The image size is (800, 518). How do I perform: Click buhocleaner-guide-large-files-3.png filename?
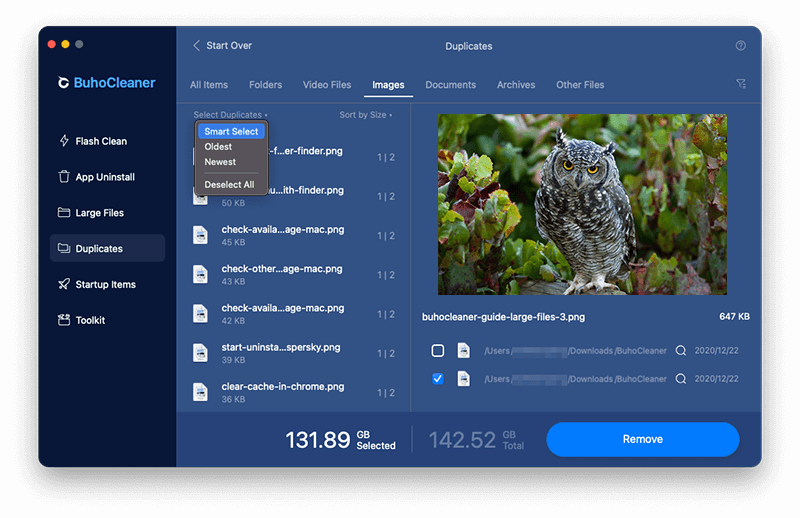click(503, 317)
